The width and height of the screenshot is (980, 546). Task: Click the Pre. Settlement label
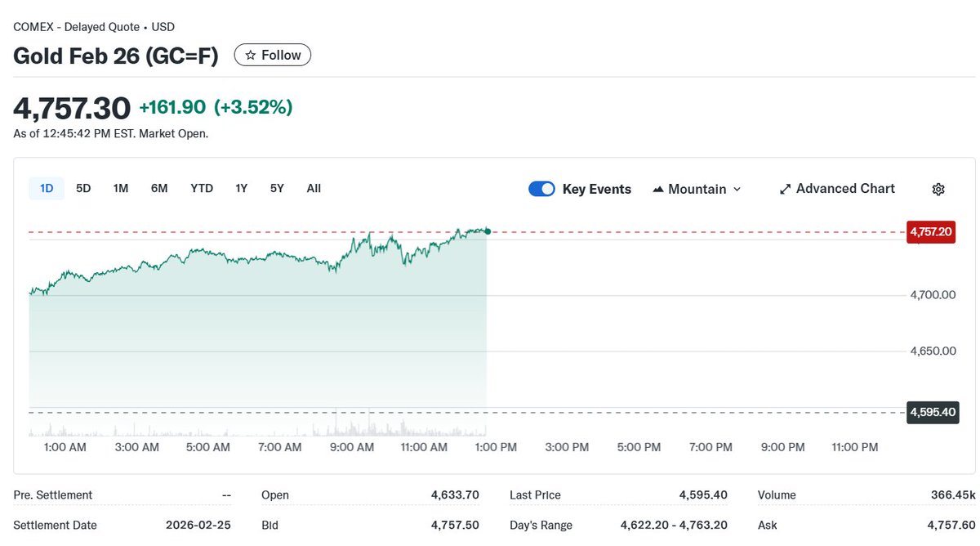tap(53, 495)
